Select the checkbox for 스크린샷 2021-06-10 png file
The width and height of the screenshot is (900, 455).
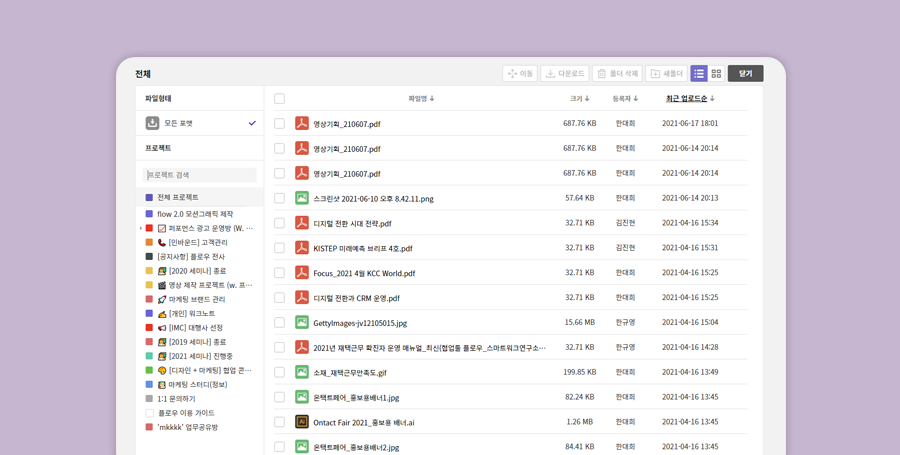(279, 198)
